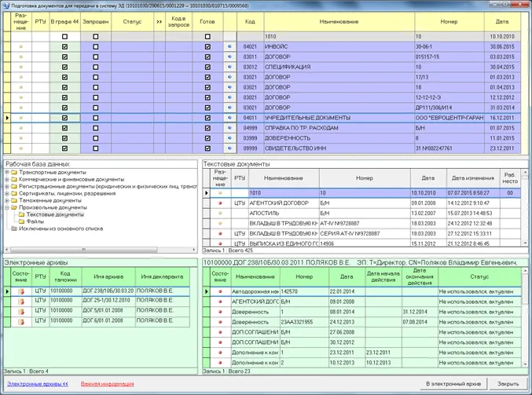Click archive state icon for ДОГ.5/01.01.2008 row

point(21,312)
